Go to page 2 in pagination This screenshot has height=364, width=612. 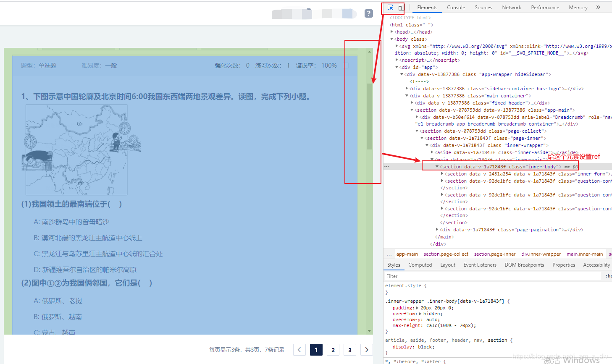(x=333, y=350)
